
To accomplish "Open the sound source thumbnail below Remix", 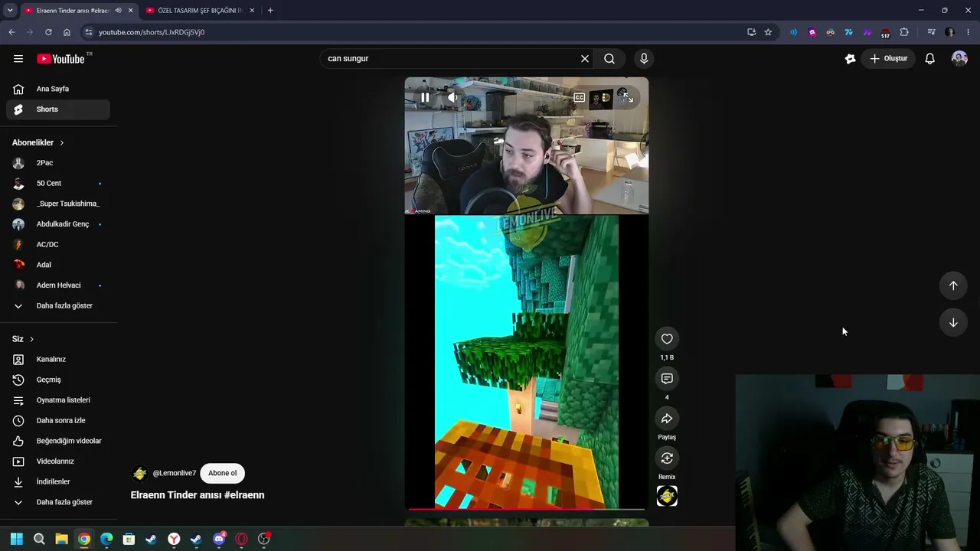I will pyautogui.click(x=667, y=496).
